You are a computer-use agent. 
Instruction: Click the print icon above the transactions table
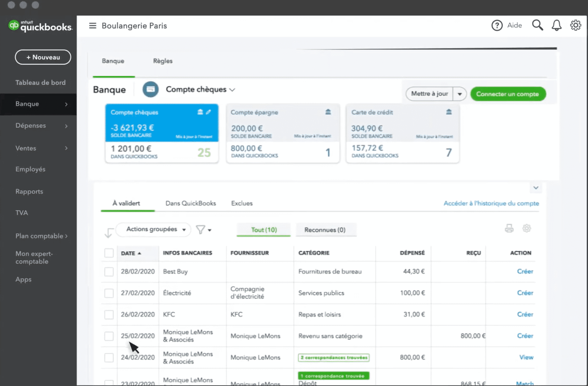point(509,229)
